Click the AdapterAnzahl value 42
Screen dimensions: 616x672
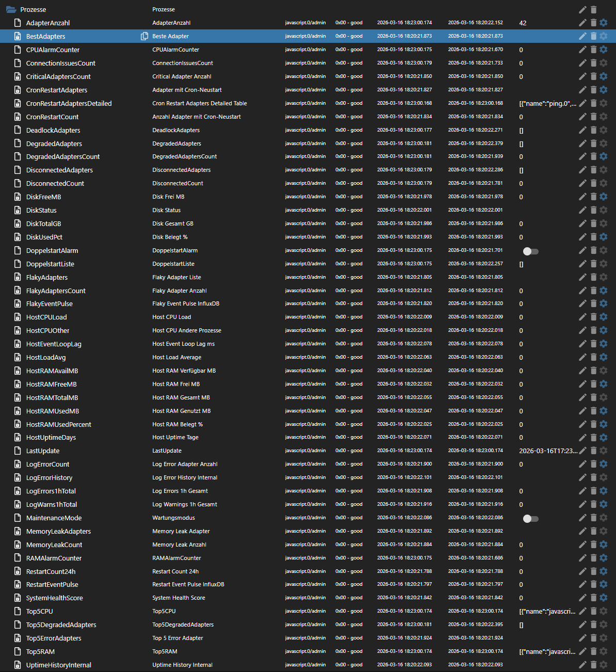click(523, 23)
